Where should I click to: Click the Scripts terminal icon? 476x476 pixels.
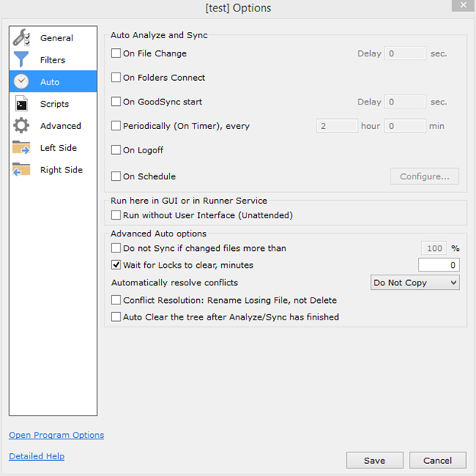[21, 104]
